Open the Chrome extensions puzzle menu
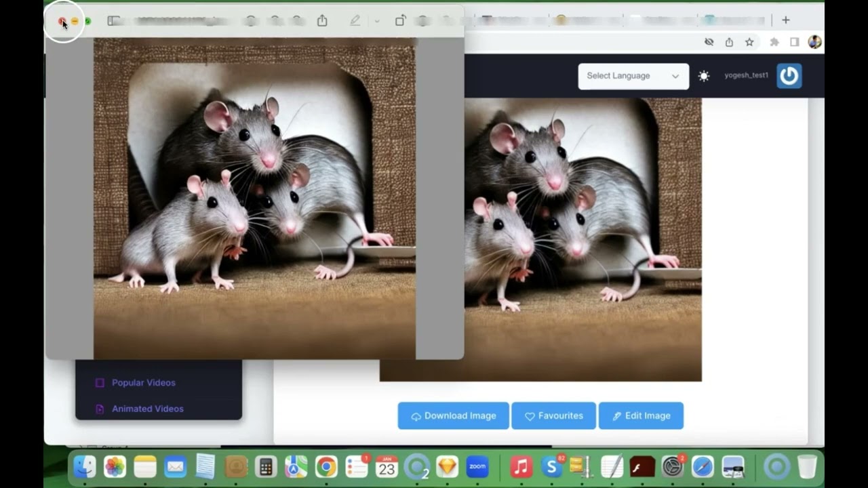 [x=774, y=42]
